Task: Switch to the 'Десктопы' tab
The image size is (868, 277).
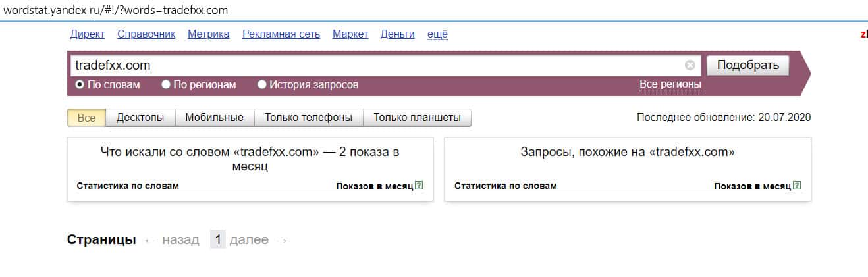Action: coord(140,118)
